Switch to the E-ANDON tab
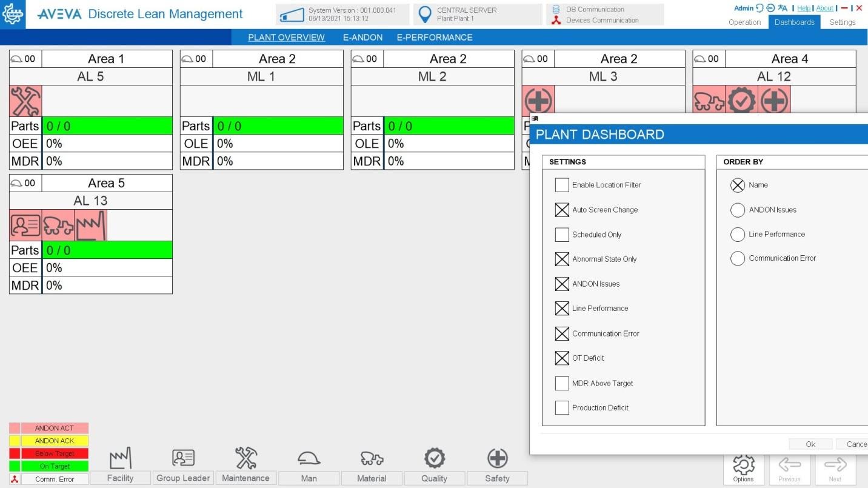The width and height of the screenshot is (868, 488). 362,38
